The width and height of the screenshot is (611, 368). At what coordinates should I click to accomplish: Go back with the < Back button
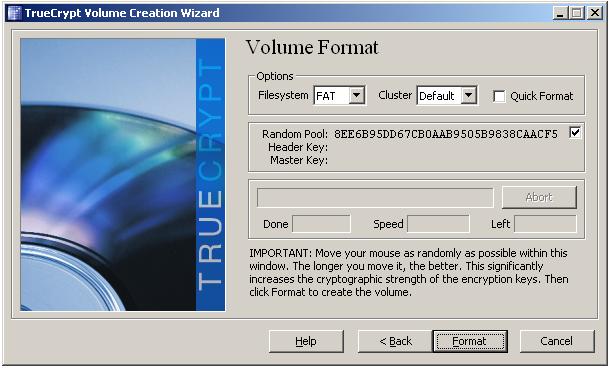click(395, 341)
